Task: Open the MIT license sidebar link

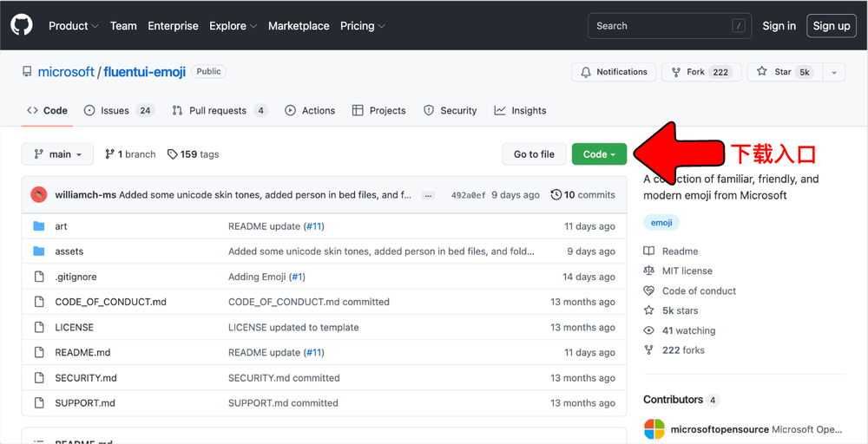Action: (678, 271)
